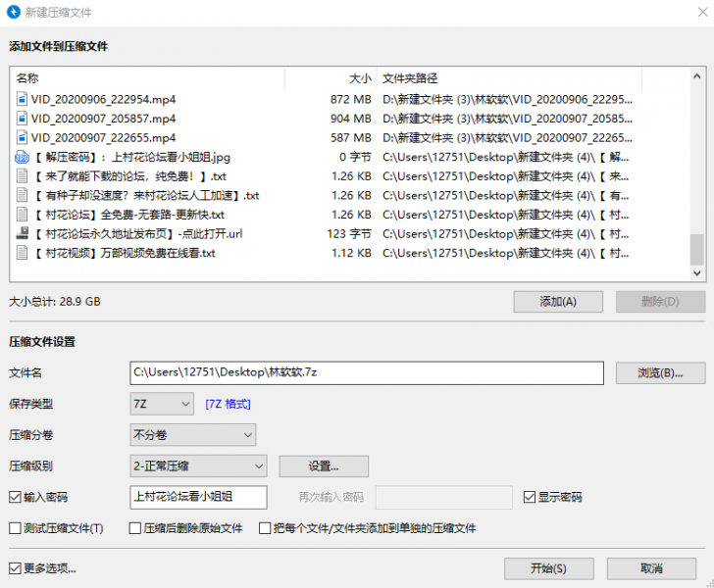The width and height of the screenshot is (714, 588).
Task: Click the text file icon of 来了就能下载的论坛
Action: 22,176
